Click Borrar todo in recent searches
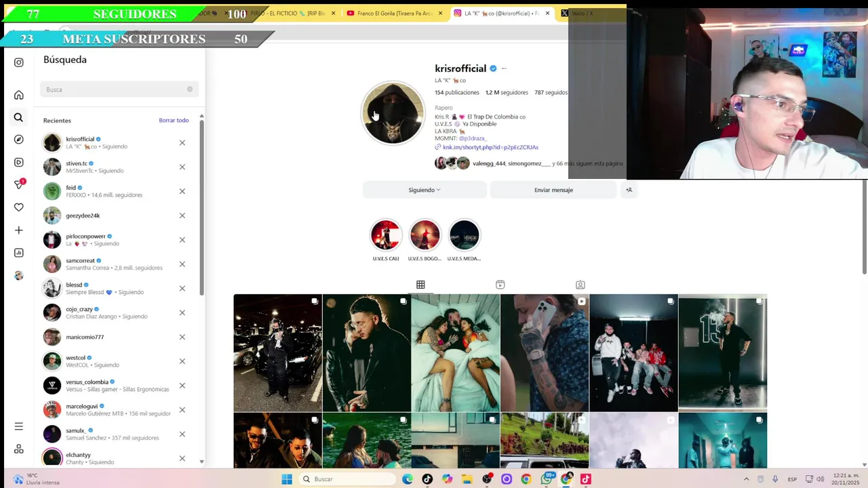Screen dimensions: 868x488 tap(174, 120)
